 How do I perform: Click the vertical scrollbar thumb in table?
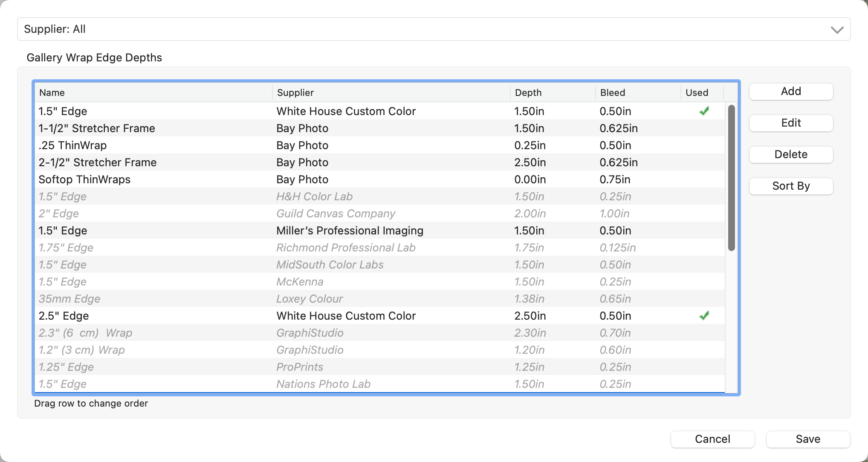click(x=732, y=178)
